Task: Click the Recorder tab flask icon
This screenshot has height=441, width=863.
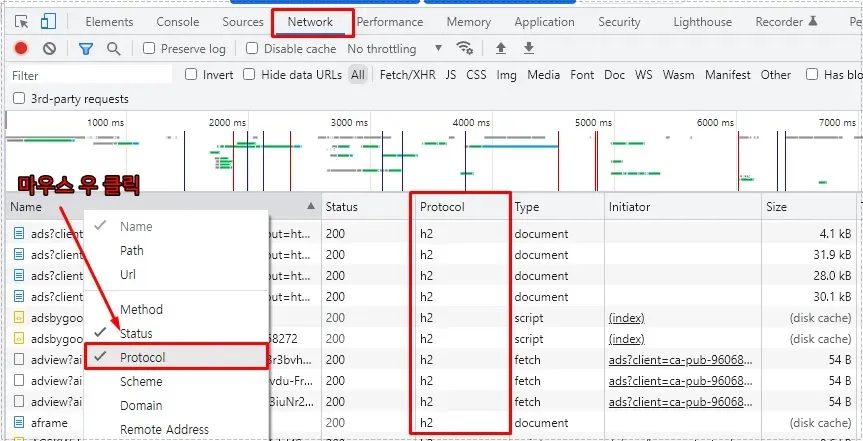Action: (x=812, y=21)
